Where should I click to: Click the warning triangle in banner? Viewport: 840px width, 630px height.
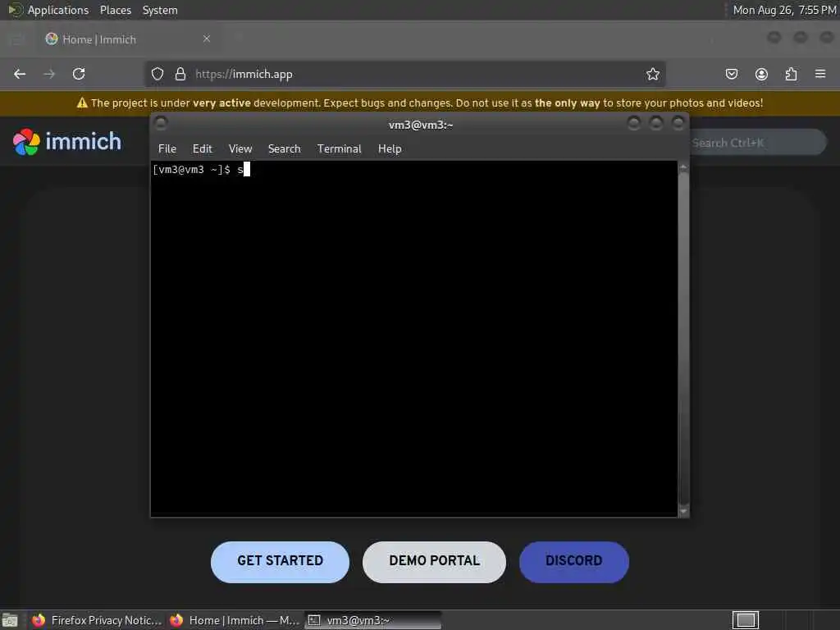[82, 103]
